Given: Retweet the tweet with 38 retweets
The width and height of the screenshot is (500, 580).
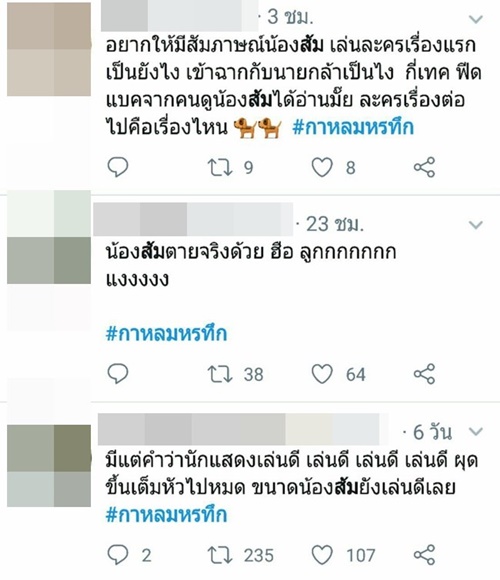Looking at the screenshot, I should click(220, 374).
